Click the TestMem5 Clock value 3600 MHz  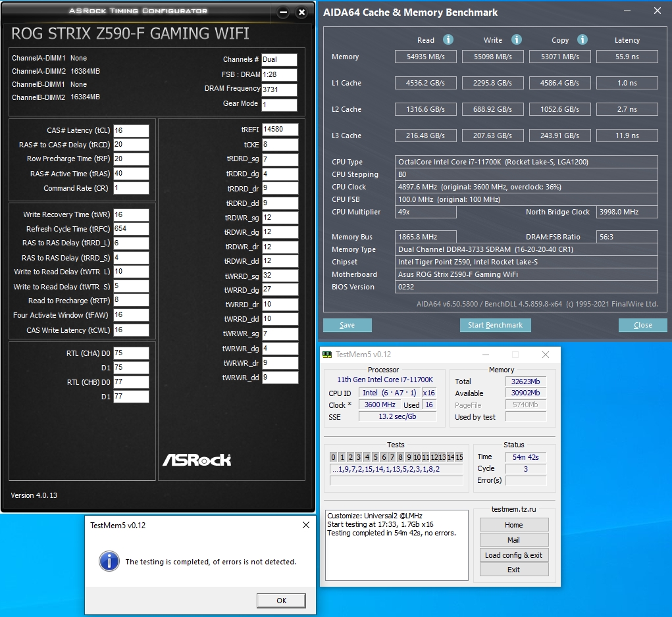coord(380,405)
